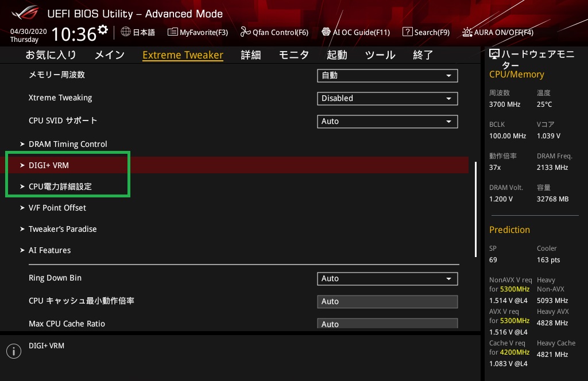Open Qfan Control(F6)
This screenshot has width=588, height=381.
pyautogui.click(x=274, y=32)
